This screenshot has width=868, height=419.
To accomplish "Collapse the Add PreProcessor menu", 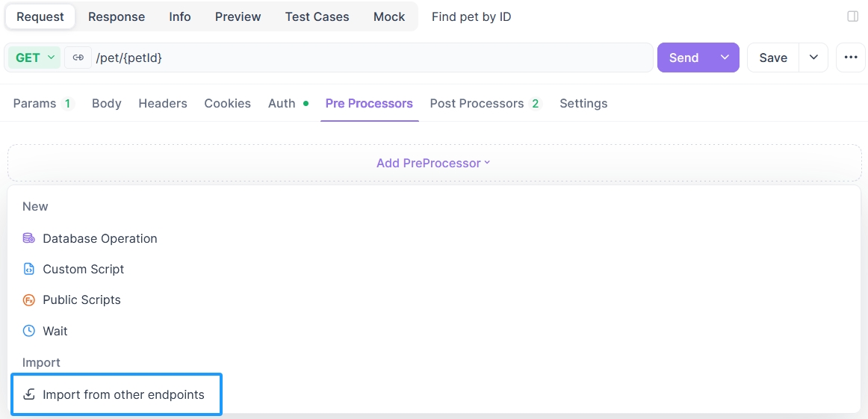I will [x=433, y=163].
